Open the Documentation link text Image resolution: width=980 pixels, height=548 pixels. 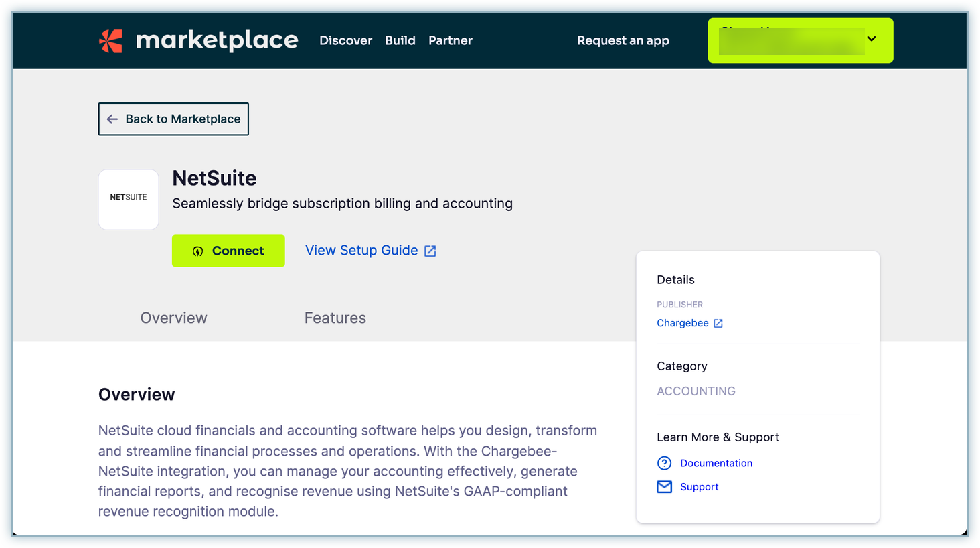pyautogui.click(x=716, y=463)
